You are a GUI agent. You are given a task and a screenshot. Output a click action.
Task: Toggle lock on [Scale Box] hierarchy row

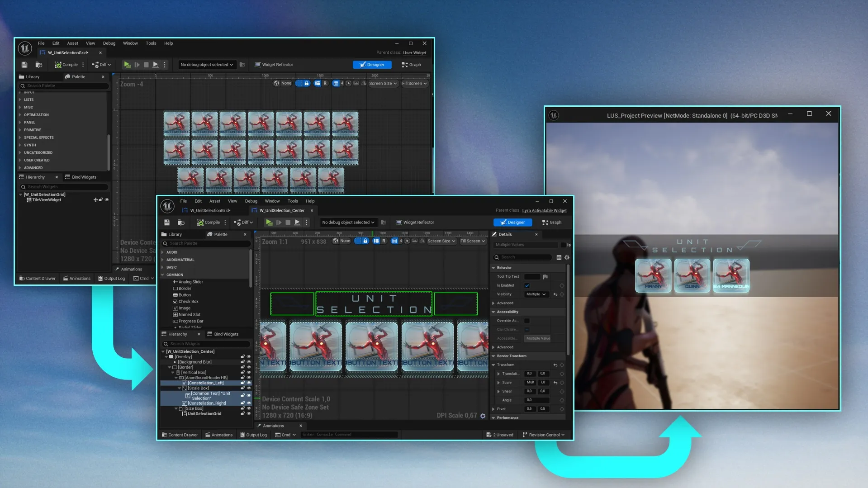242,389
